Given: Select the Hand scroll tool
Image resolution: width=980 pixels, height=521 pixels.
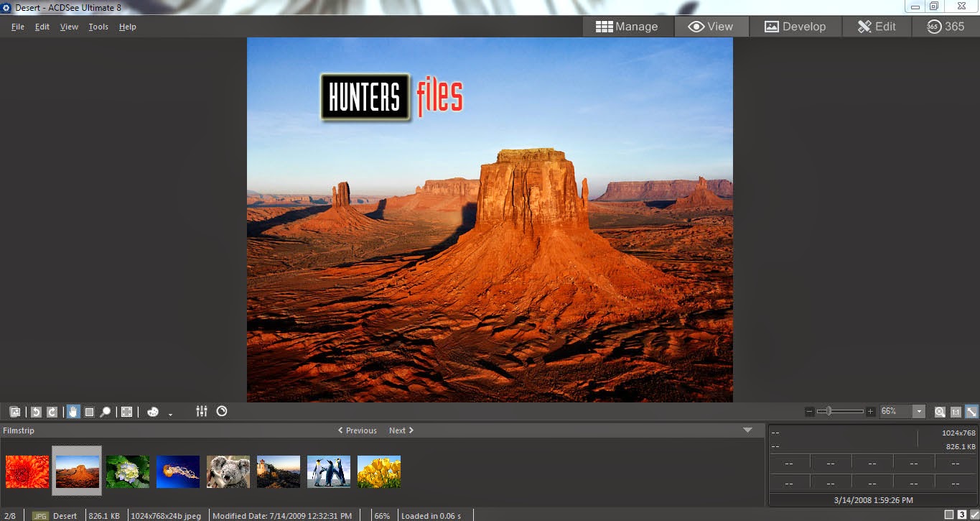Looking at the screenshot, I should click(73, 412).
